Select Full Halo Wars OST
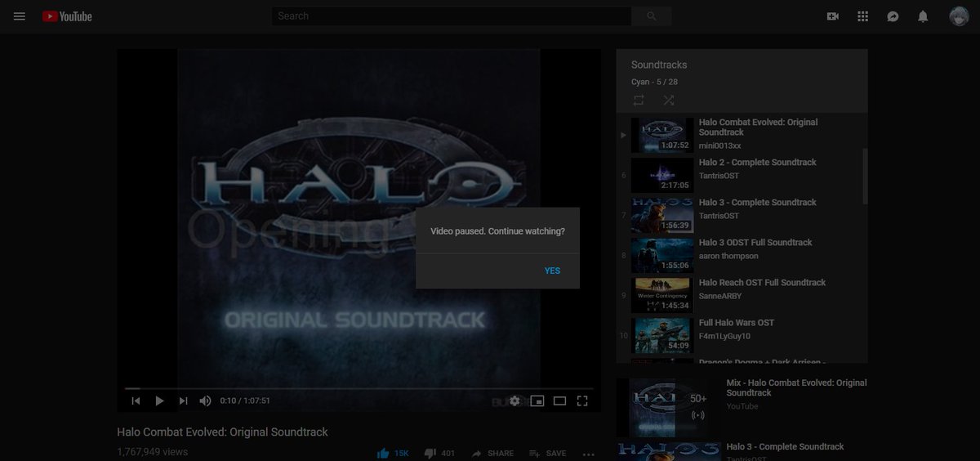Viewport: 980px width, 461px height. pos(742,335)
